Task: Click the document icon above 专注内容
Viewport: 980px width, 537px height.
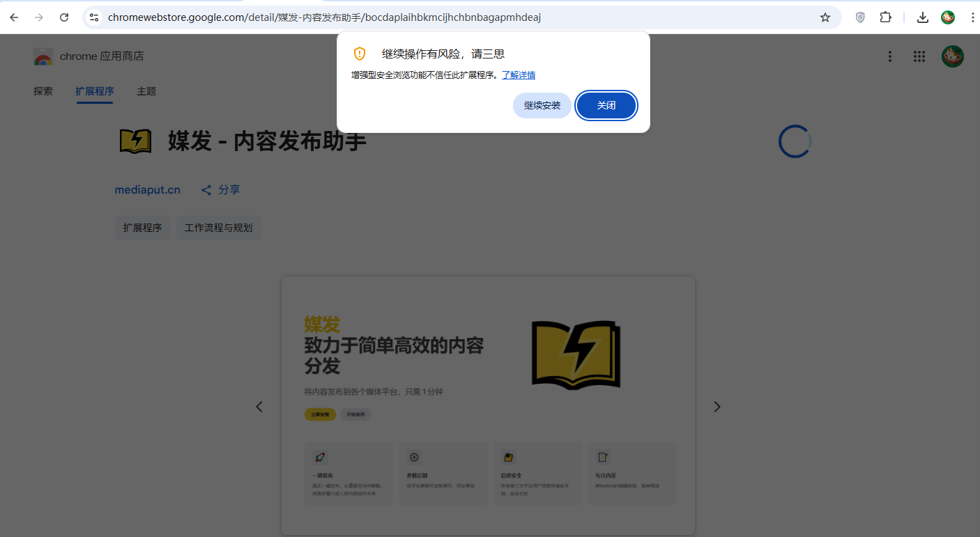Action: [602, 457]
